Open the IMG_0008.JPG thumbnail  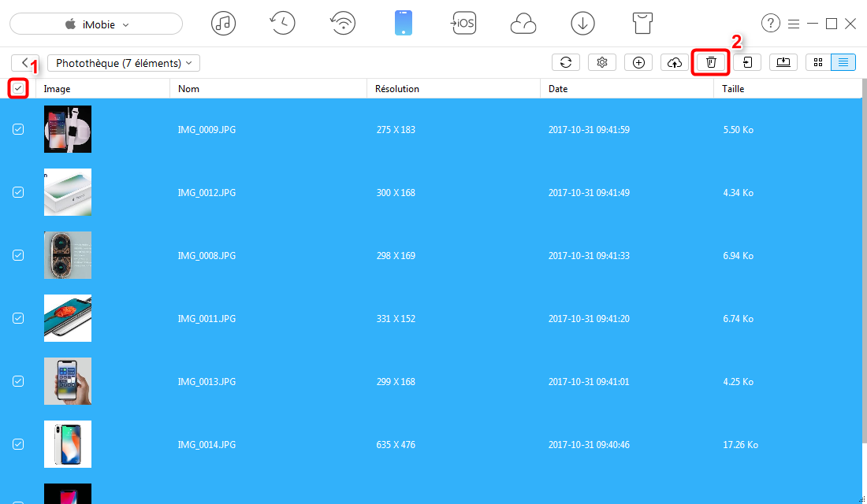68,255
